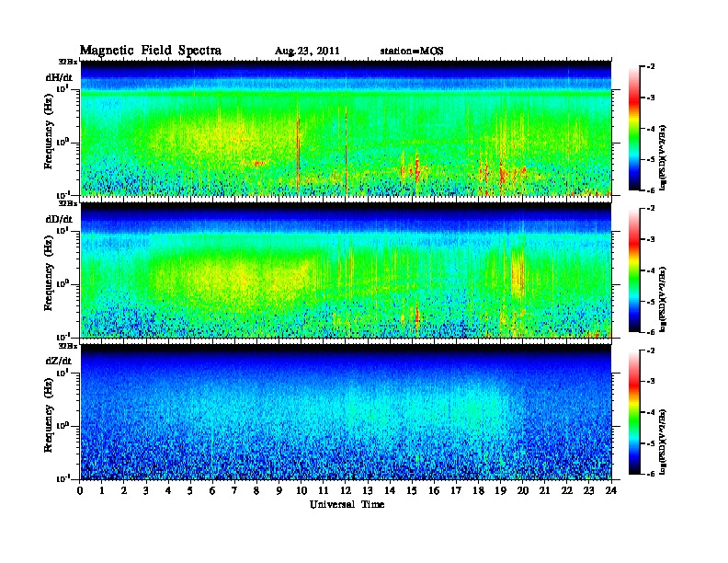Click hour 10 on the time axis

click(301, 491)
